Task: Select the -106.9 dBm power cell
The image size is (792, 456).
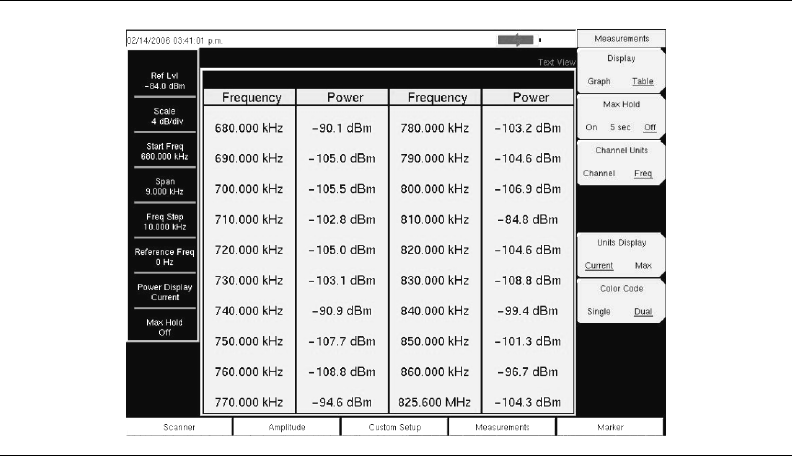Action: click(527, 189)
